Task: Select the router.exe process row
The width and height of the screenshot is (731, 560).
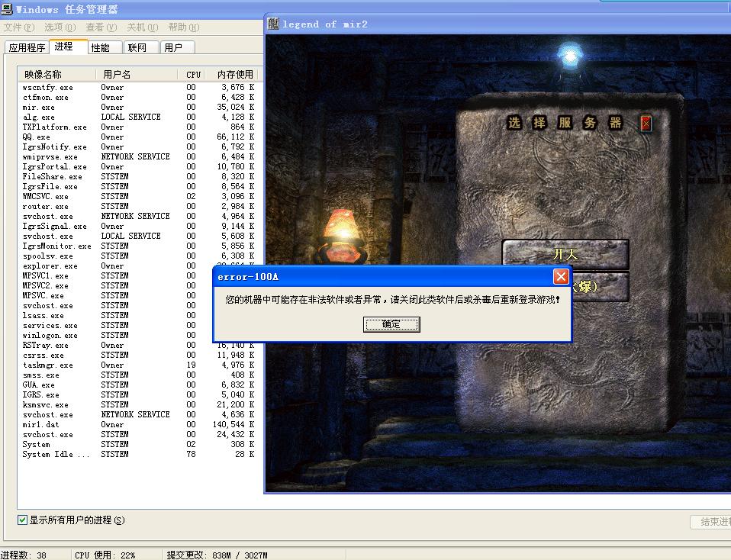Action: (138, 206)
